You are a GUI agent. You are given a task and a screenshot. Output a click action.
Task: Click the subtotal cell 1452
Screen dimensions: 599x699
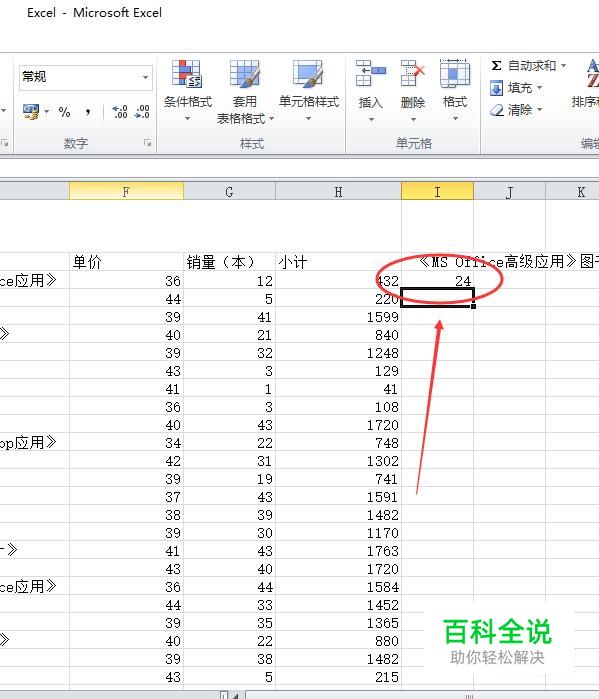pos(338,605)
